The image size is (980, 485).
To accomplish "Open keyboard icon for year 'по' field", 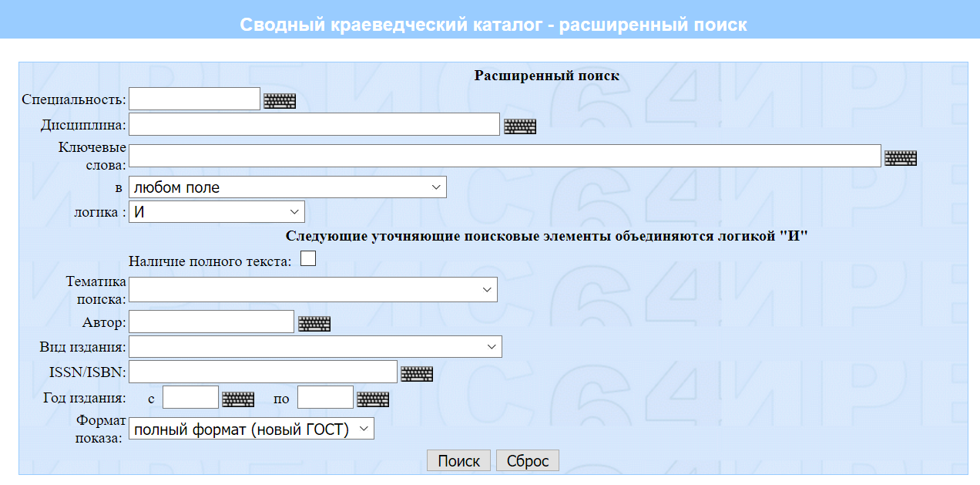I will click(373, 399).
